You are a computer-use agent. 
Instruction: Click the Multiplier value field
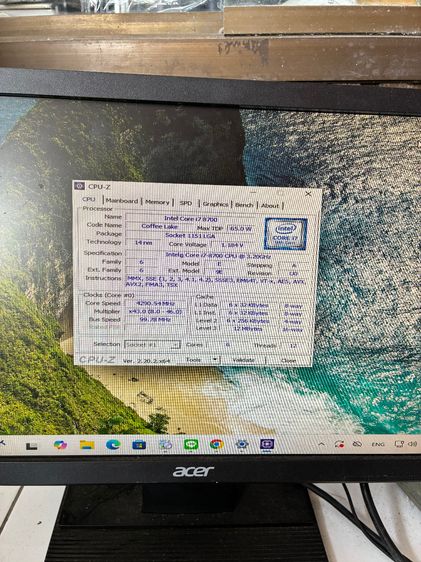(x=155, y=311)
